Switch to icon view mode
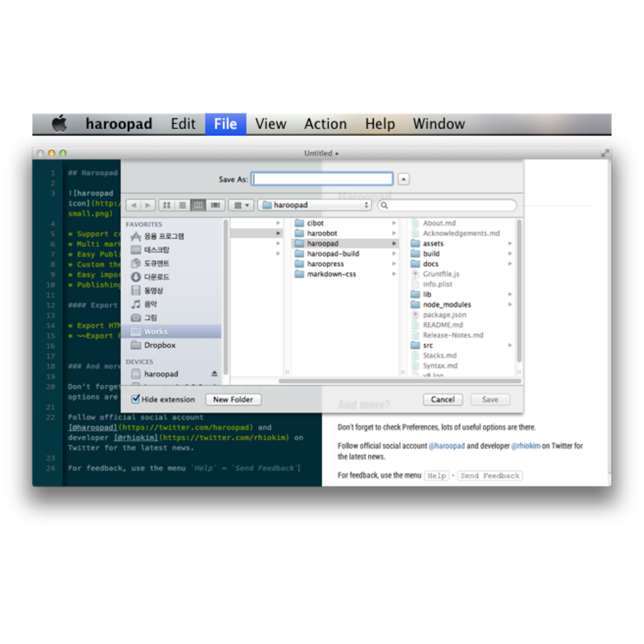The height and width of the screenshot is (644, 644). tap(167, 205)
